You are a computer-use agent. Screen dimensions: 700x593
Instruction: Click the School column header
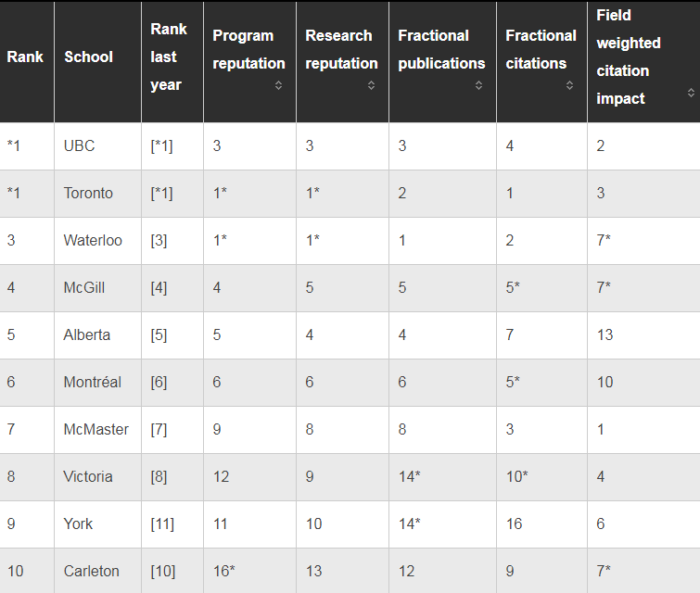coord(88,57)
